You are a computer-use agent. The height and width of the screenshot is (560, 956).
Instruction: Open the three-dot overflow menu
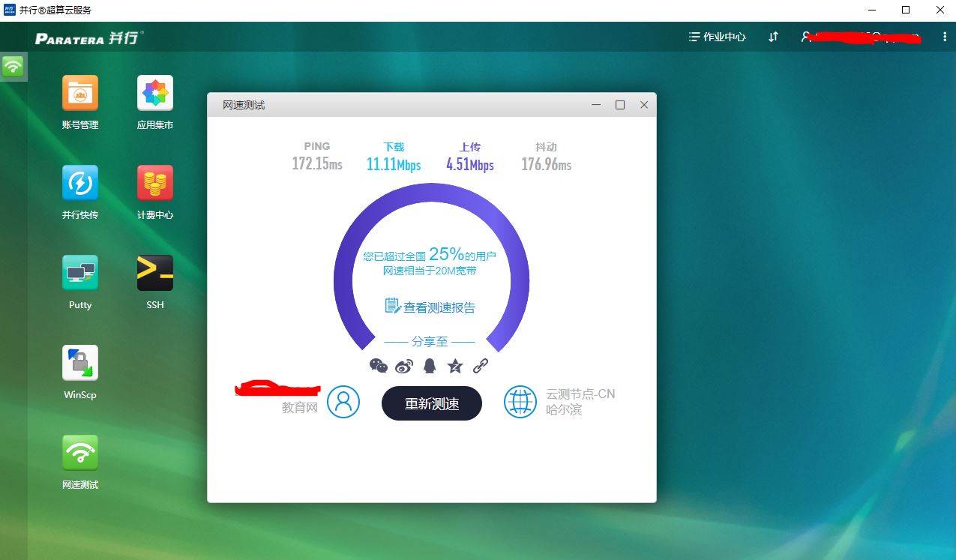click(946, 36)
